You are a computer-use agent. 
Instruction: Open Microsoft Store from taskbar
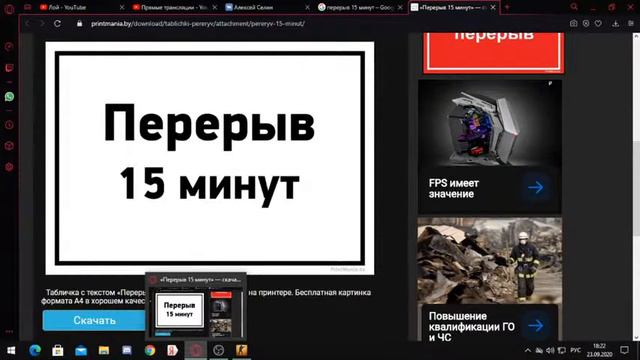(x=58, y=350)
